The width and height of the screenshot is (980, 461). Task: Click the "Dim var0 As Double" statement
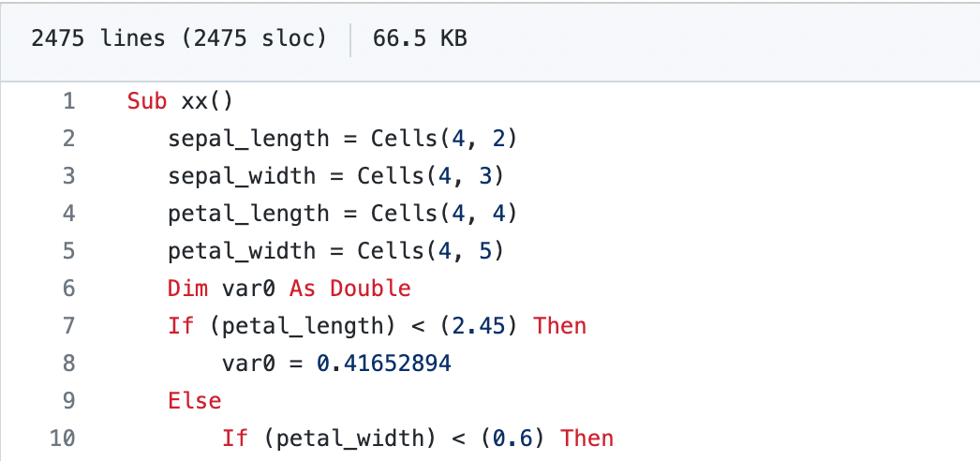(x=289, y=289)
